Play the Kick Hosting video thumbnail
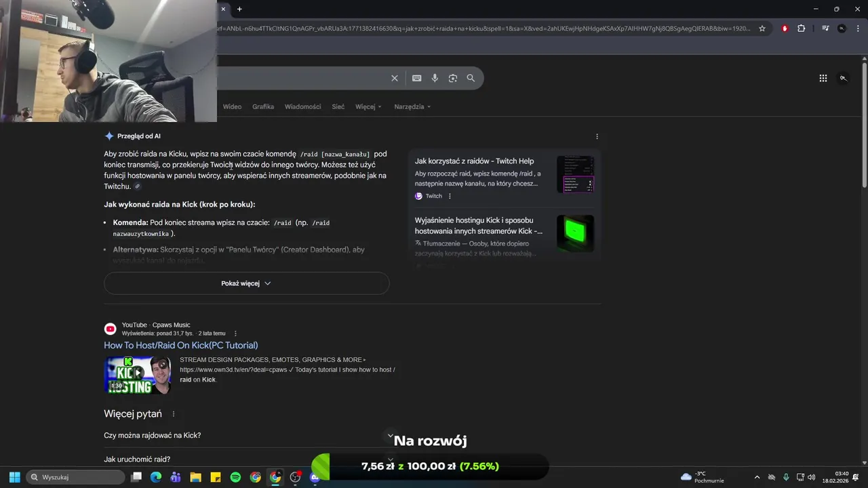 point(138,375)
